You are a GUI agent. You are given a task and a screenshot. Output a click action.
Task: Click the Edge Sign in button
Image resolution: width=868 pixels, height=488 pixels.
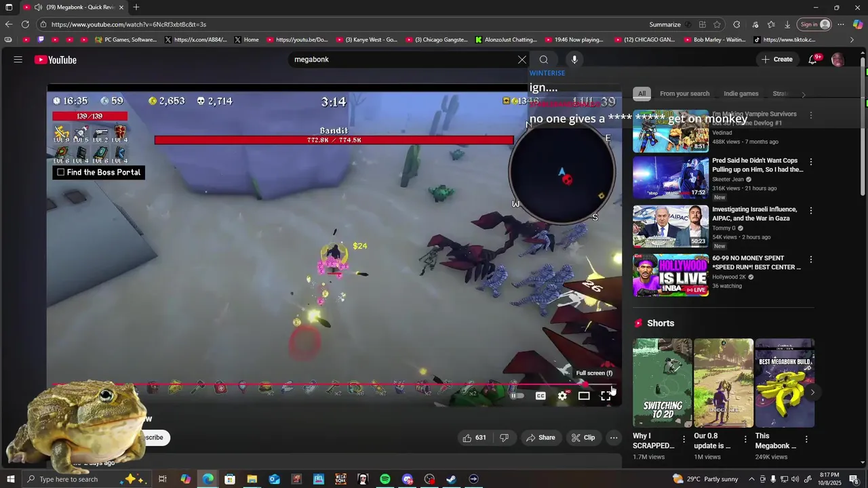pyautogui.click(x=814, y=24)
